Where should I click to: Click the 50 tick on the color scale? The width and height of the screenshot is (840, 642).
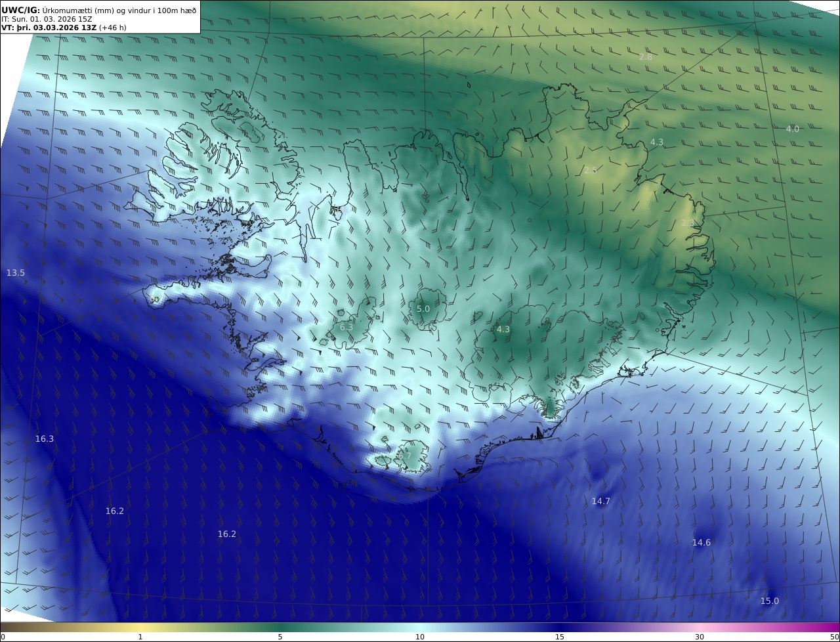point(835,637)
